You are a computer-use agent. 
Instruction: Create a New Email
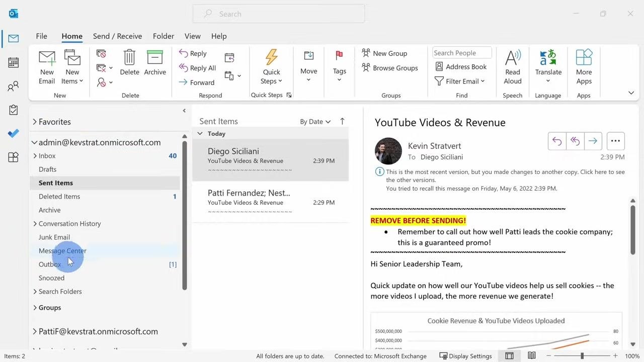(47, 67)
